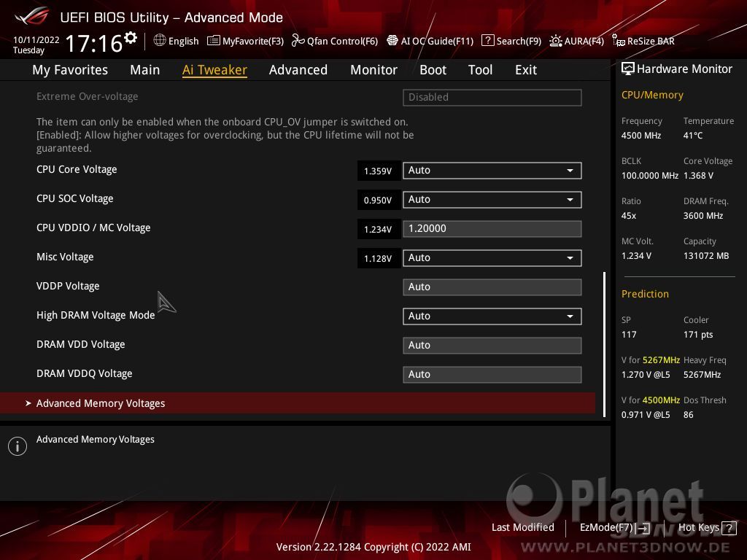Show Hot Keys help
This screenshot has height=560, width=747.
click(x=707, y=528)
